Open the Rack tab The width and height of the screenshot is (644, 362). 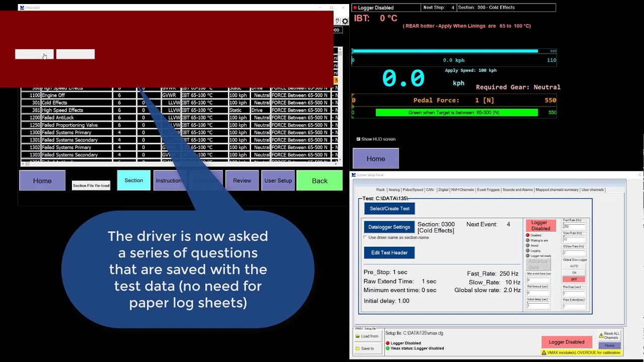coord(380,190)
